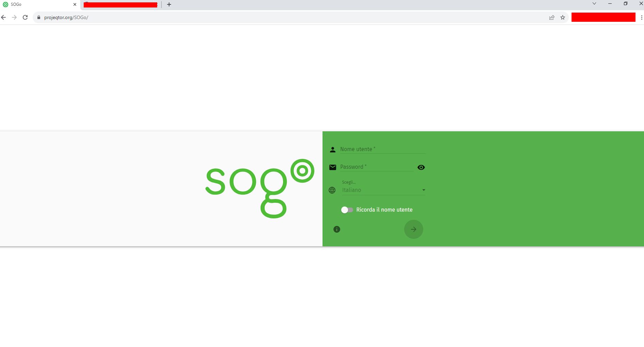Restore down the browser window
The image size is (644, 347).
click(x=626, y=4)
